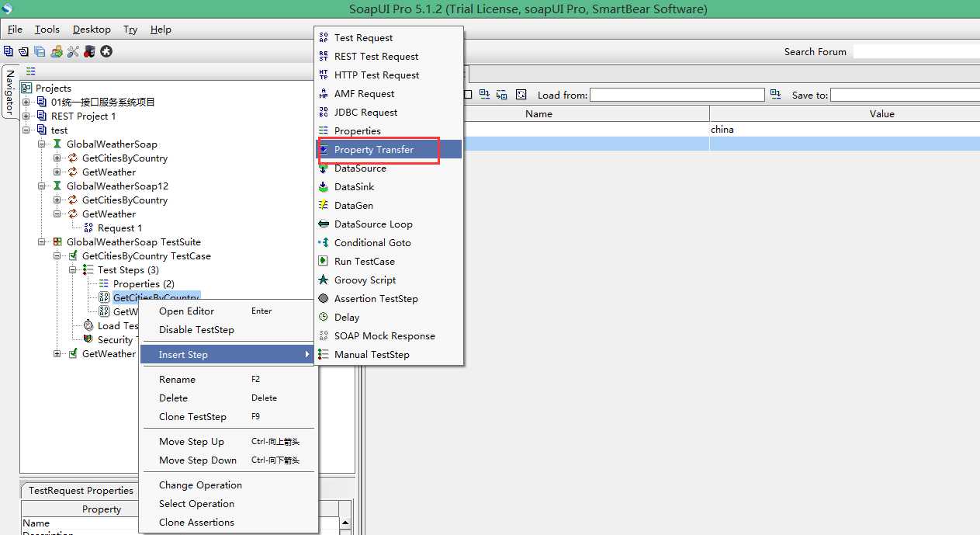The height and width of the screenshot is (535, 980).
Task: Open the Desktop menu
Action: click(x=92, y=30)
